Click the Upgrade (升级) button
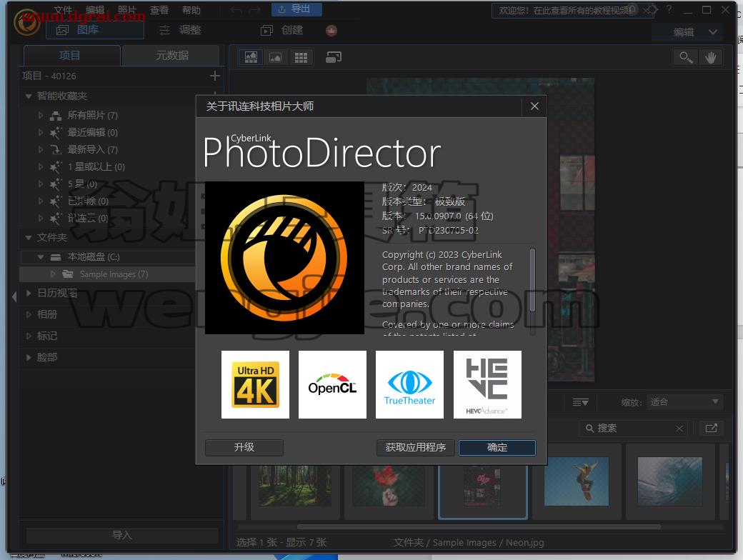Screen dimensions: 743x560 (x=244, y=448)
